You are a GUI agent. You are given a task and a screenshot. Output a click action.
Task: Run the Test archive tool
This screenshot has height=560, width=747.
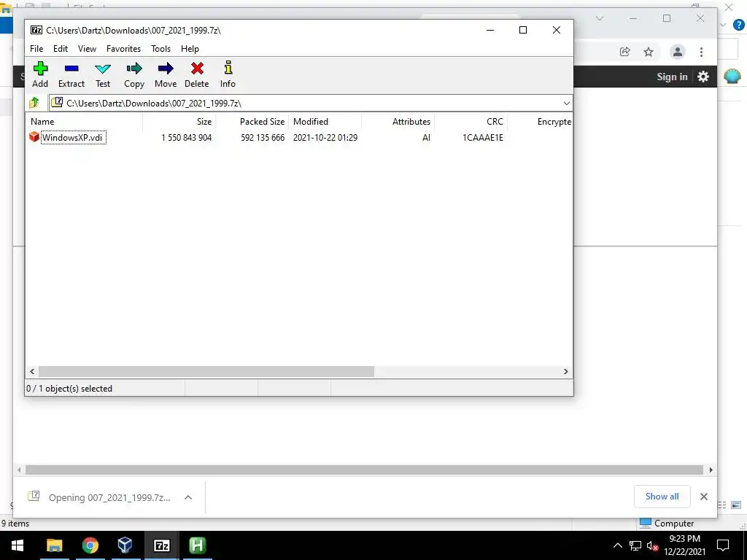click(103, 69)
